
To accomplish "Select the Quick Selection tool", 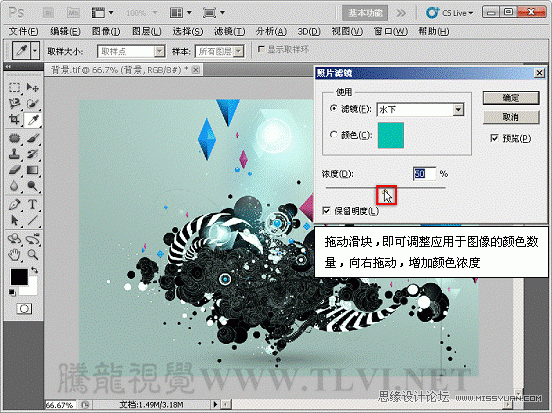I will pyautogui.click(x=33, y=104).
